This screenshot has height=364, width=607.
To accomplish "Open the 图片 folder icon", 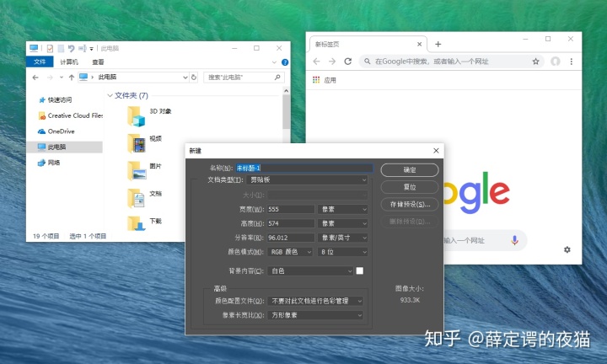I will pyautogui.click(x=137, y=170).
